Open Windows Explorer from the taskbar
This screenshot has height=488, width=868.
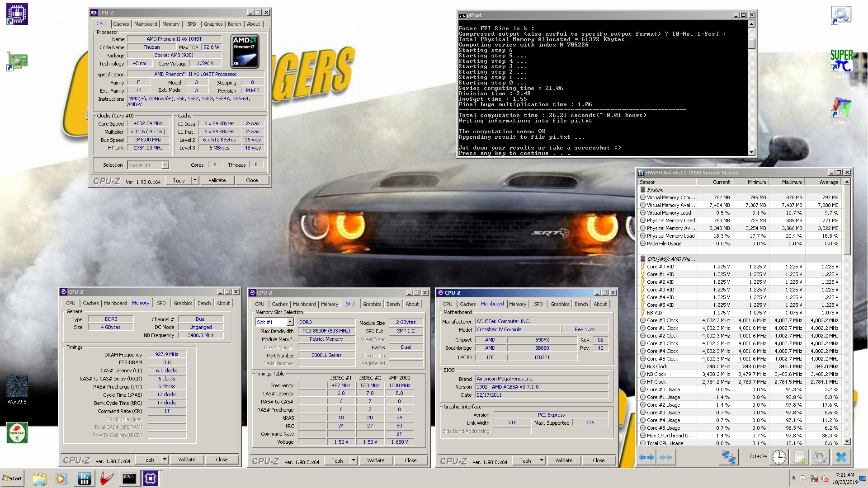39,479
